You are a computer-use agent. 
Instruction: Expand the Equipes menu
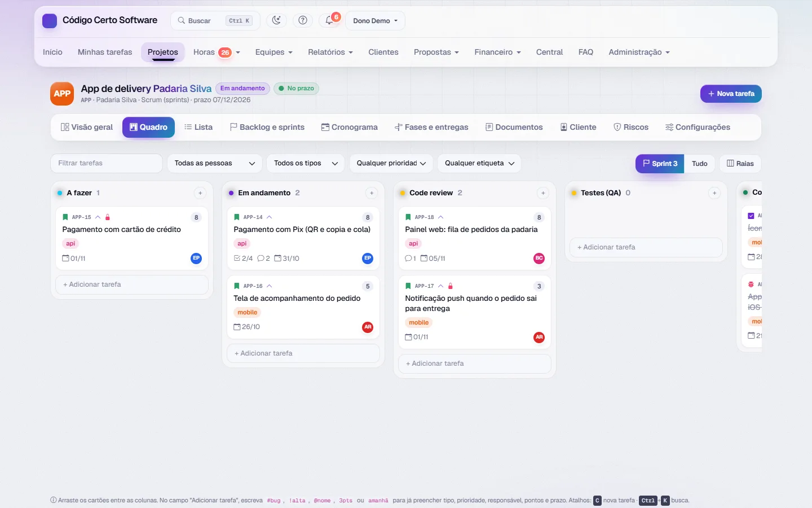tap(273, 52)
